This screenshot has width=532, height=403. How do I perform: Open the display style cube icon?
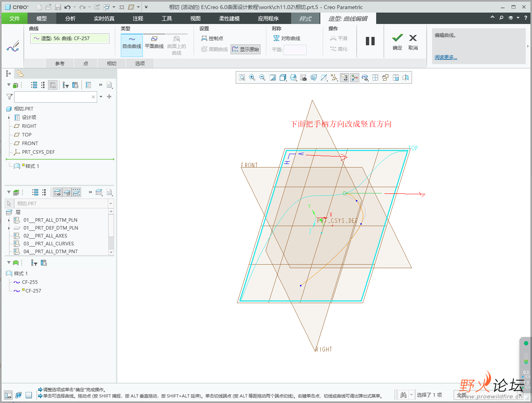coord(283,78)
